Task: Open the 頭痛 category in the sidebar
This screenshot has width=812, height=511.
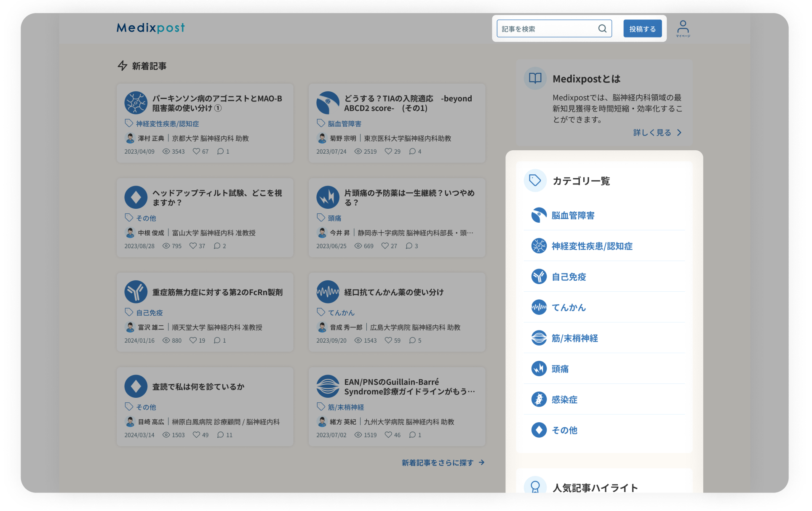Action: pyautogui.click(x=560, y=369)
